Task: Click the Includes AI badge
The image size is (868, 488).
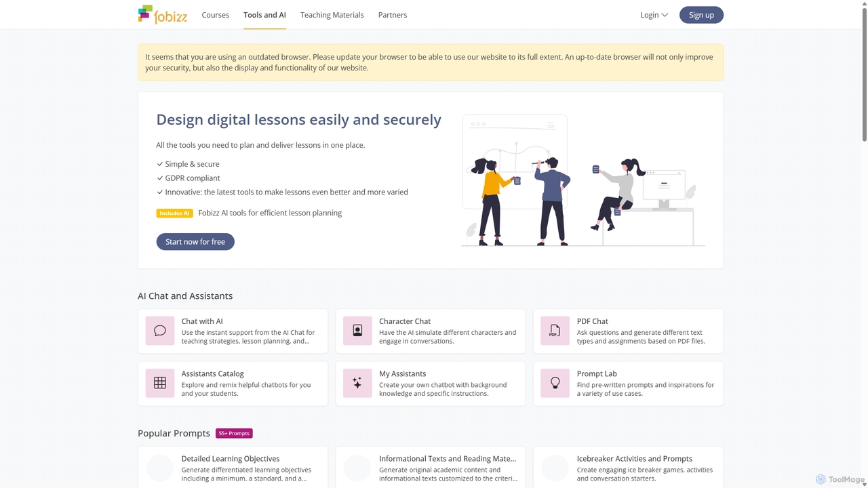Action: [175, 213]
